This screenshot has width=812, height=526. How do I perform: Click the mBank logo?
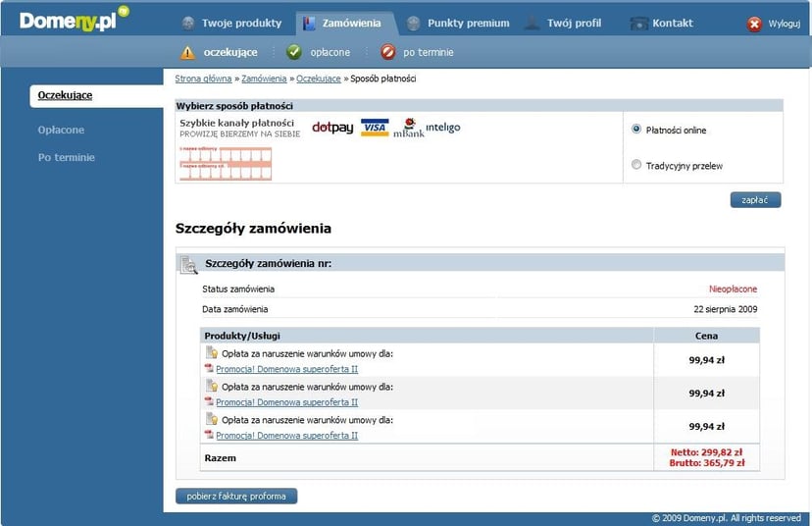(408, 128)
